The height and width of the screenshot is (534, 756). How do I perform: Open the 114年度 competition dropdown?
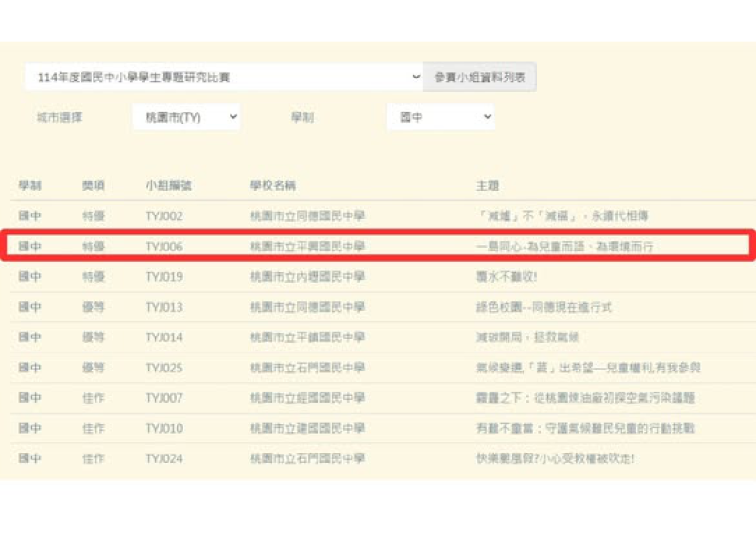(224, 78)
